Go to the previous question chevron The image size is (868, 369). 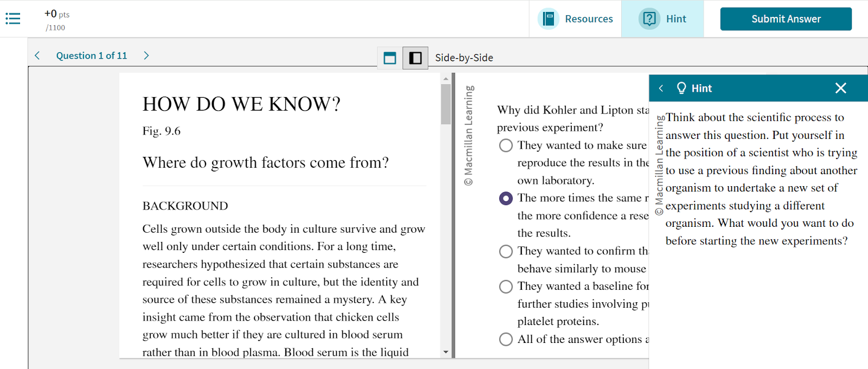(x=37, y=55)
